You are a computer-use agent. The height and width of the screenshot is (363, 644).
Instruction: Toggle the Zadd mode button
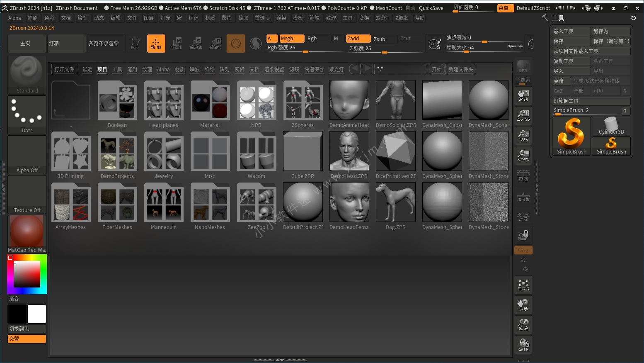(358, 39)
